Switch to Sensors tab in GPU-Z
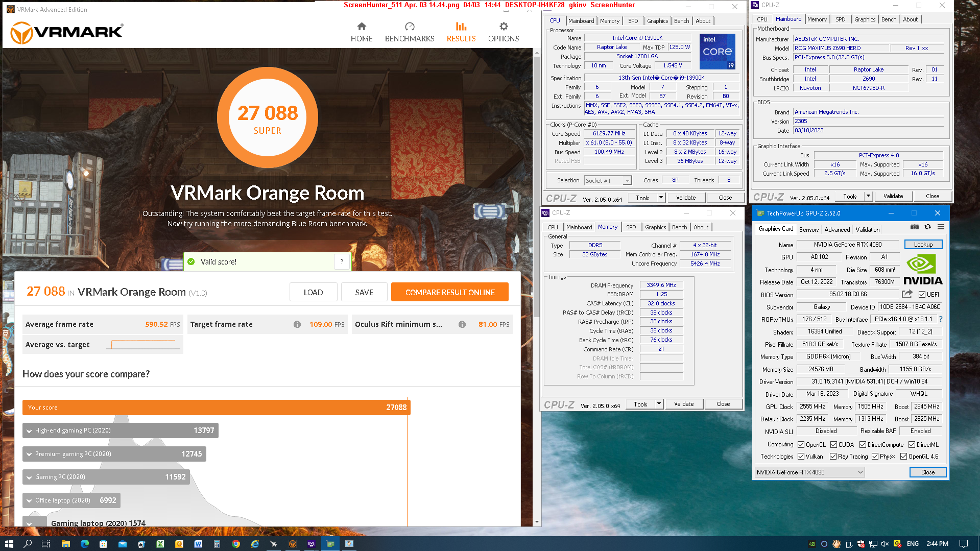980x551 pixels. pos(809,230)
